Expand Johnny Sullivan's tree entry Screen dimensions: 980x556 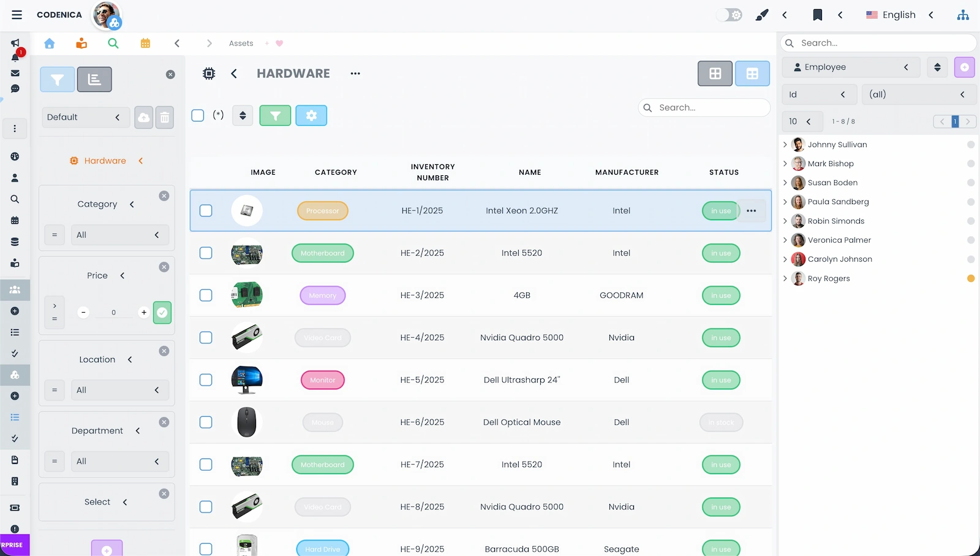point(786,145)
